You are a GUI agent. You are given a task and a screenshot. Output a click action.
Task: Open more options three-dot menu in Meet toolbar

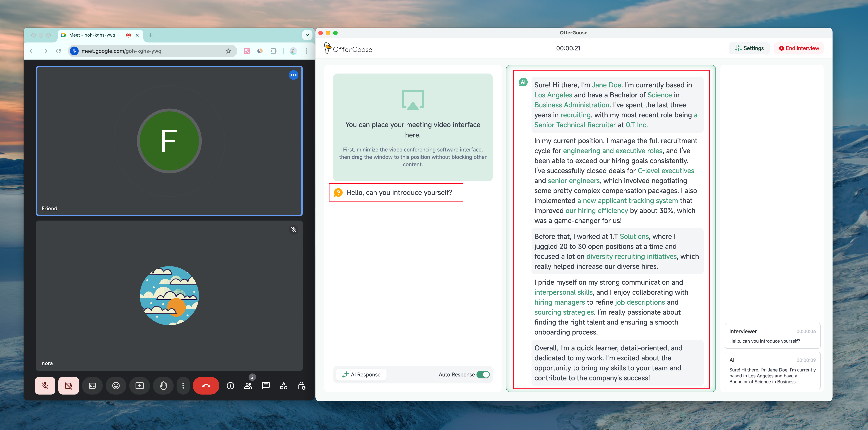click(183, 385)
